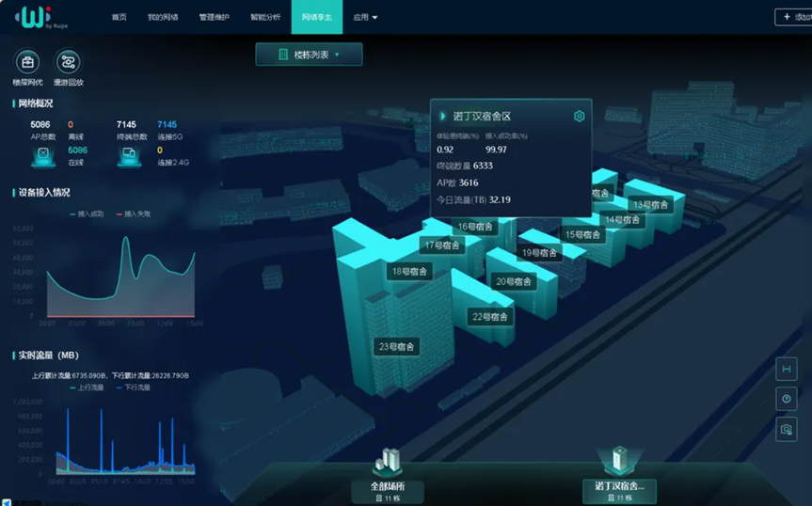Open the 应用 dropdown menu

(365, 17)
